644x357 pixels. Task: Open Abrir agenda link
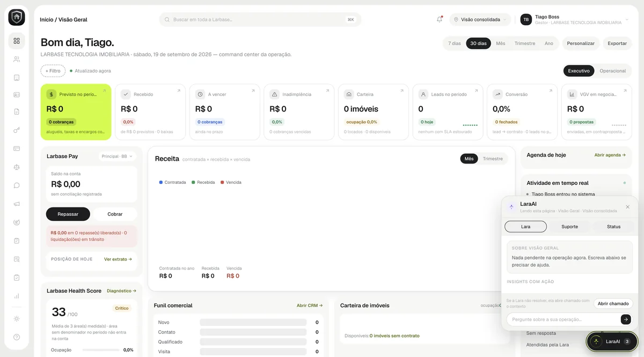[610, 155]
